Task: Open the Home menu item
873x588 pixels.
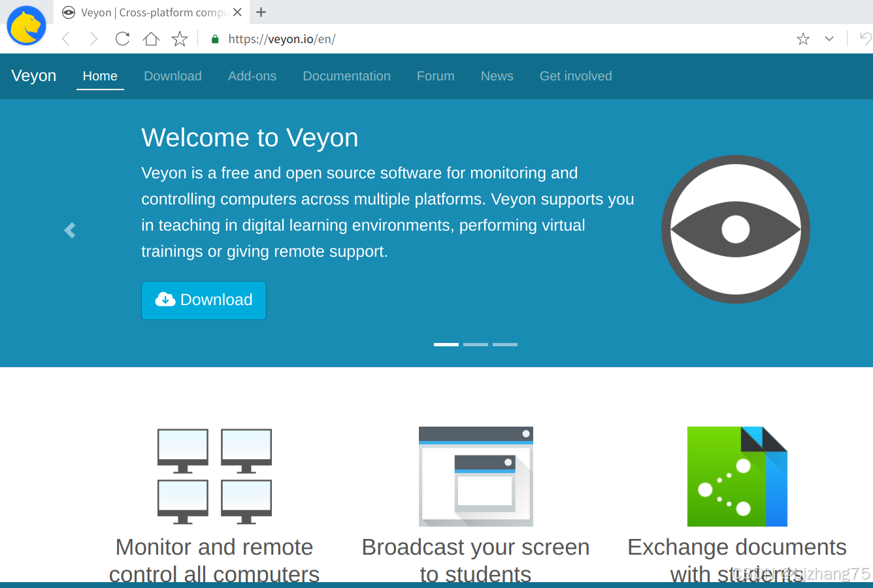Action: tap(100, 76)
